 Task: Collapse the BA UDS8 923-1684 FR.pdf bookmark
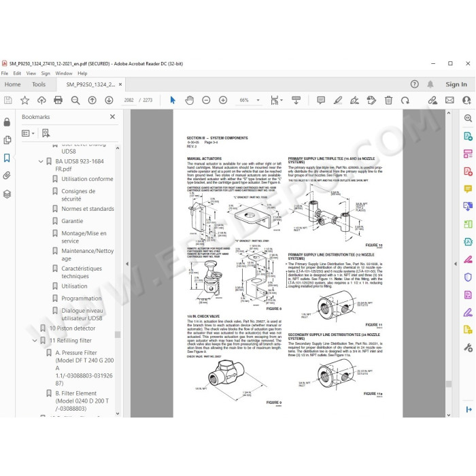tap(41, 162)
